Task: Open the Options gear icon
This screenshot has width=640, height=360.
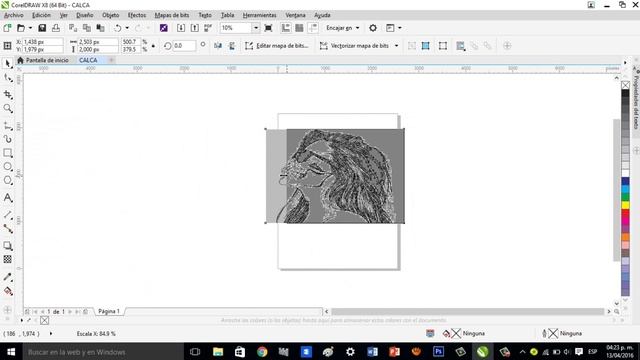Action: click(373, 28)
